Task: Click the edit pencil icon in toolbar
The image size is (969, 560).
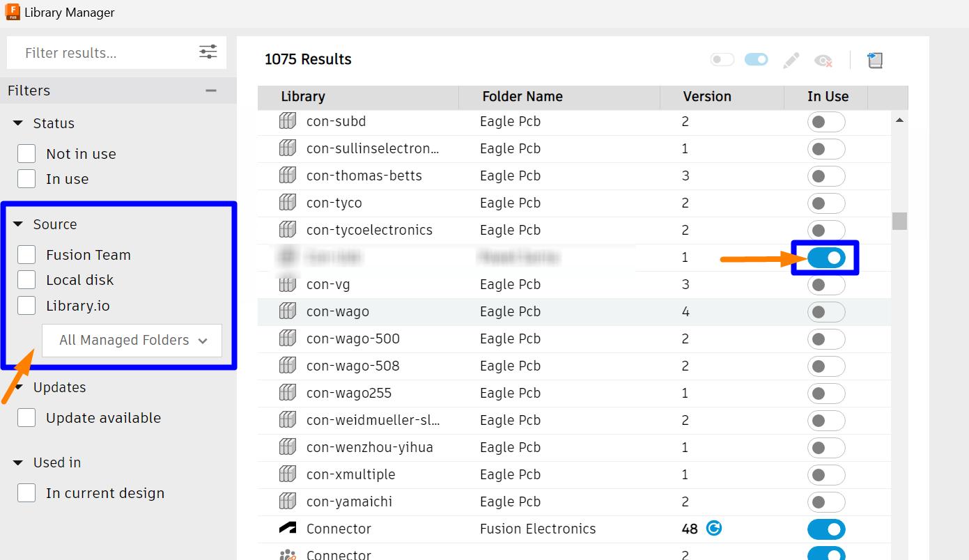Action: (791, 61)
